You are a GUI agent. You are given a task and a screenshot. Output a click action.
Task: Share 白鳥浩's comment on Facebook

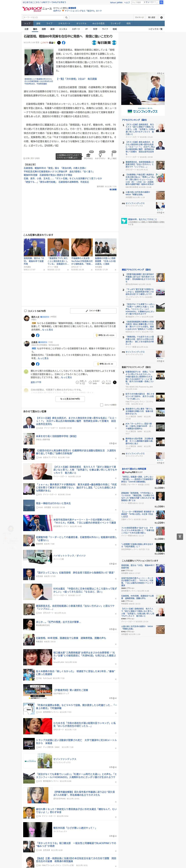(38, 364)
